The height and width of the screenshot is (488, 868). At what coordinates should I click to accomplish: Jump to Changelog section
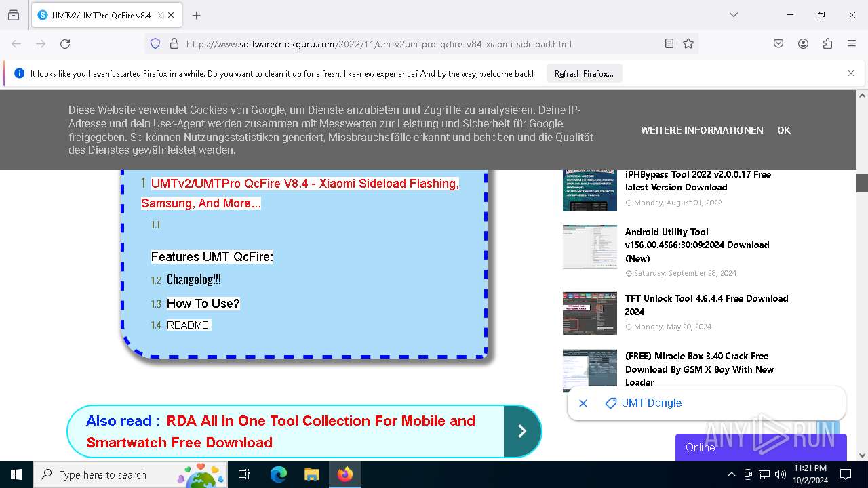(194, 279)
